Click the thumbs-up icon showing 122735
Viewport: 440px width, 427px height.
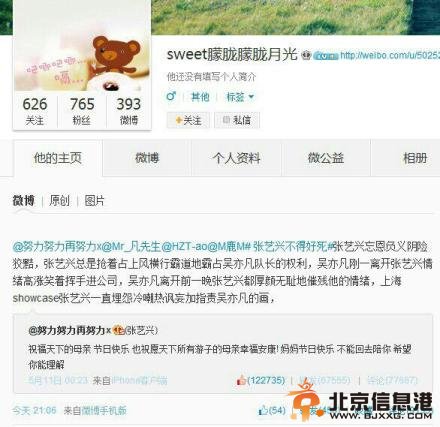point(241,380)
